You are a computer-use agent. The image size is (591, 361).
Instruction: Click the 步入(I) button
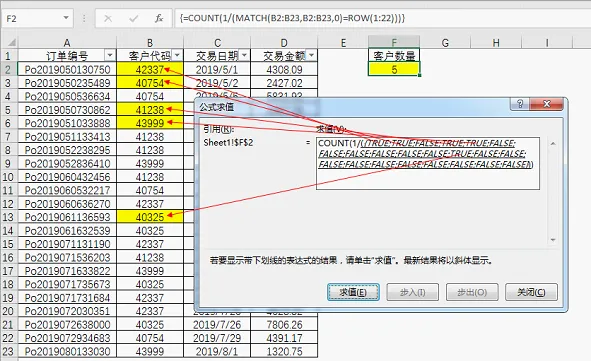412,292
